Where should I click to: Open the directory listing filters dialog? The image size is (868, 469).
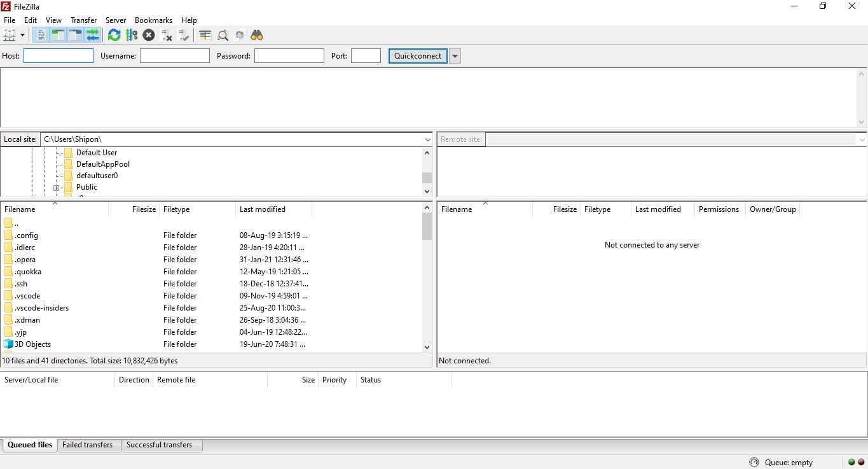(x=205, y=35)
